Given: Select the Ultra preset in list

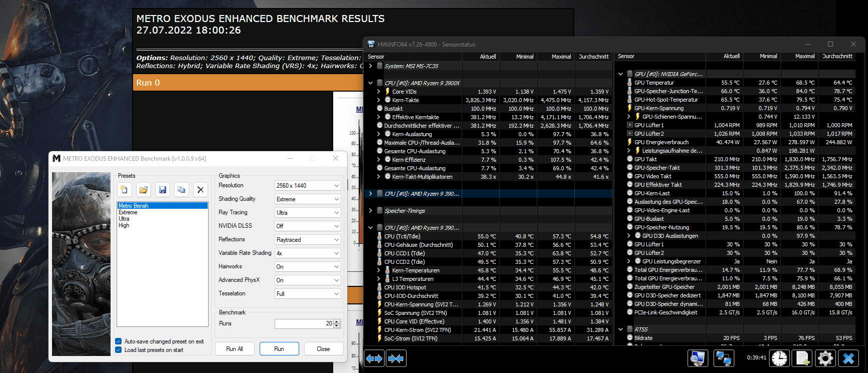Looking at the screenshot, I should (124, 219).
